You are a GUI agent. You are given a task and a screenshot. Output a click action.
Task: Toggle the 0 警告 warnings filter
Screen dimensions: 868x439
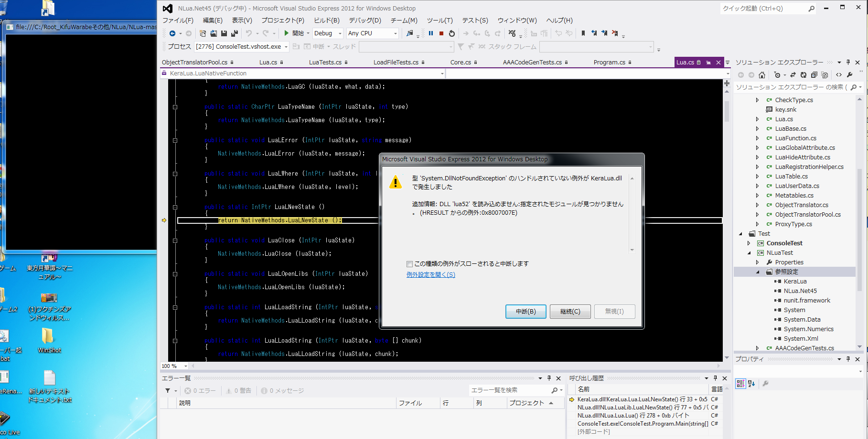tap(239, 391)
